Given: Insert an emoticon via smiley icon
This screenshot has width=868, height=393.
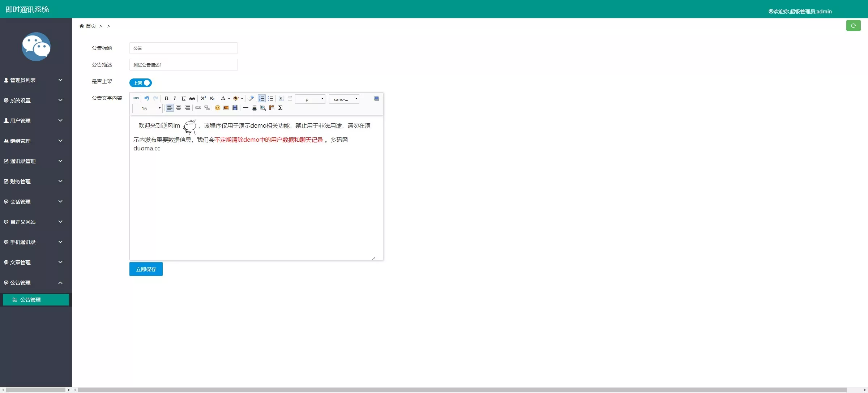Looking at the screenshot, I should [218, 108].
